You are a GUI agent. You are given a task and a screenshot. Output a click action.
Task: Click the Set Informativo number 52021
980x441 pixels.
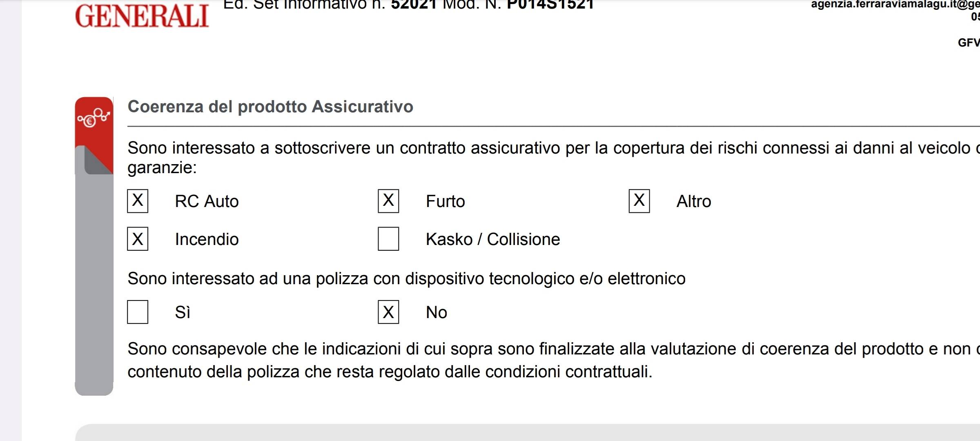(x=414, y=5)
